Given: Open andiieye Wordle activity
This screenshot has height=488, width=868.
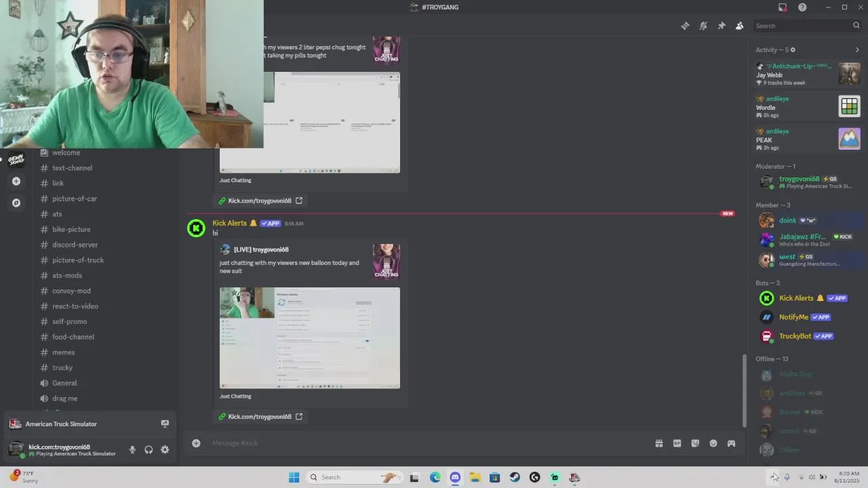Looking at the screenshot, I should 808,106.
